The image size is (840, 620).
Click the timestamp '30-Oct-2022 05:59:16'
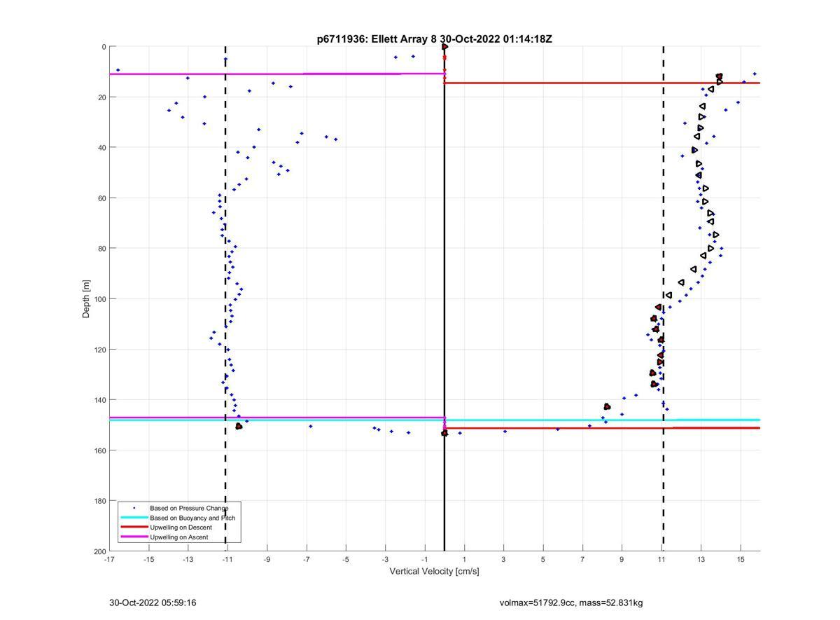click(x=153, y=602)
